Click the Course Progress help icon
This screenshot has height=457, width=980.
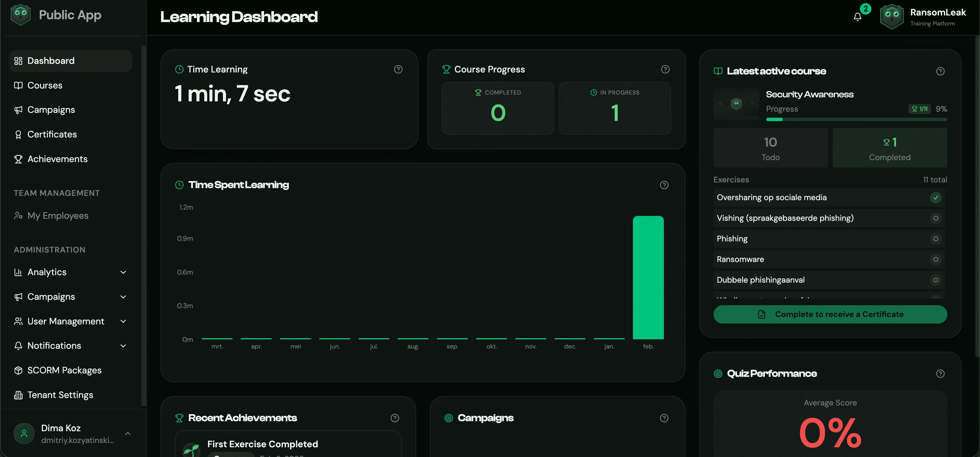point(665,69)
